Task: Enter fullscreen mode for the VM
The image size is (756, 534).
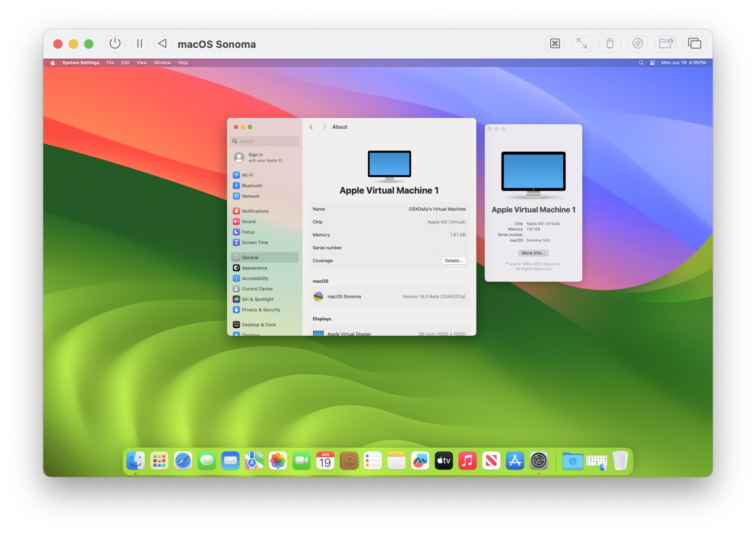Action: coord(581,44)
